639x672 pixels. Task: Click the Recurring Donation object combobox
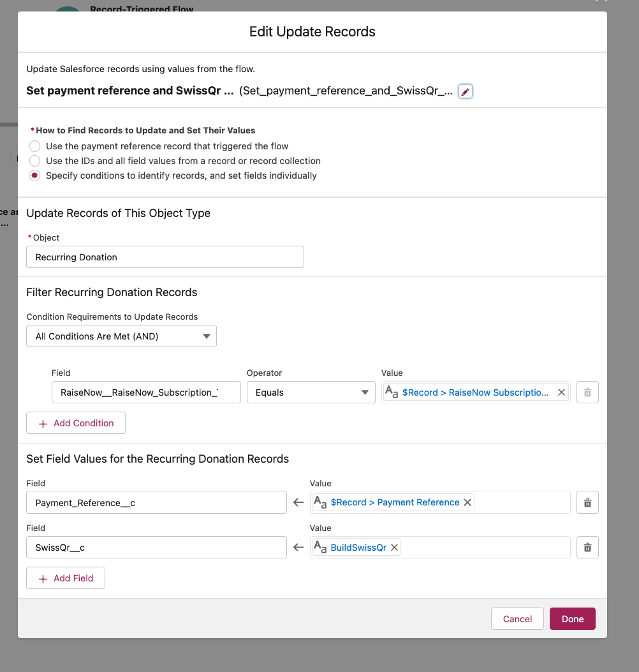tap(165, 257)
